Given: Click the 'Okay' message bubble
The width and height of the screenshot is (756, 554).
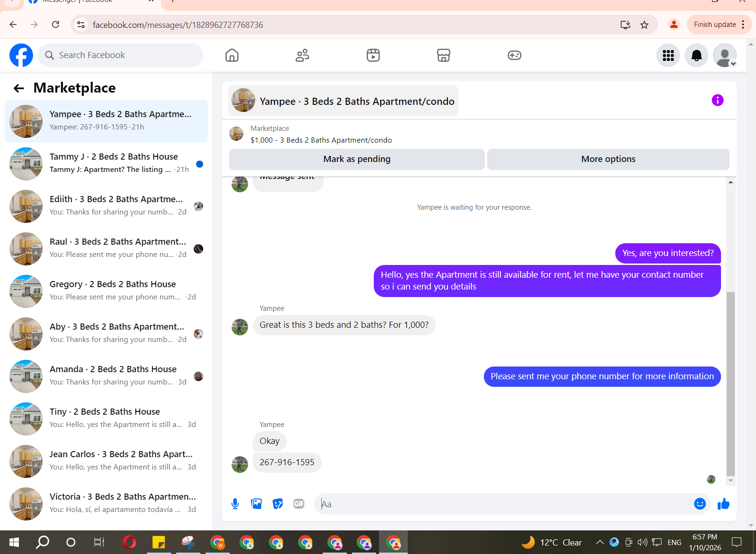Looking at the screenshot, I should point(269,441).
